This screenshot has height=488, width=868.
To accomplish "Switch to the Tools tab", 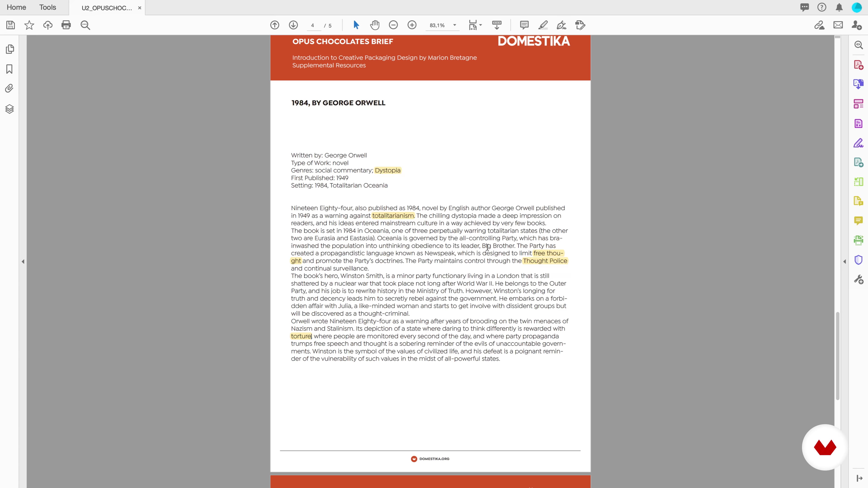I will click(x=47, y=7).
